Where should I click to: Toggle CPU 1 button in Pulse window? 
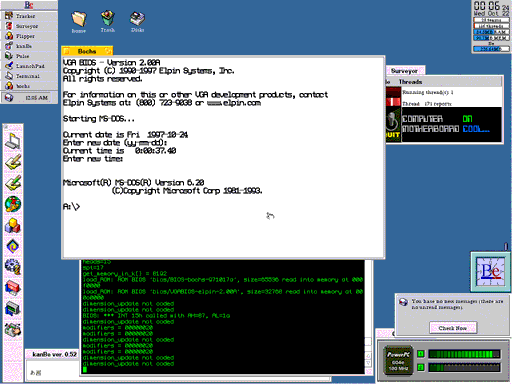click(x=421, y=354)
